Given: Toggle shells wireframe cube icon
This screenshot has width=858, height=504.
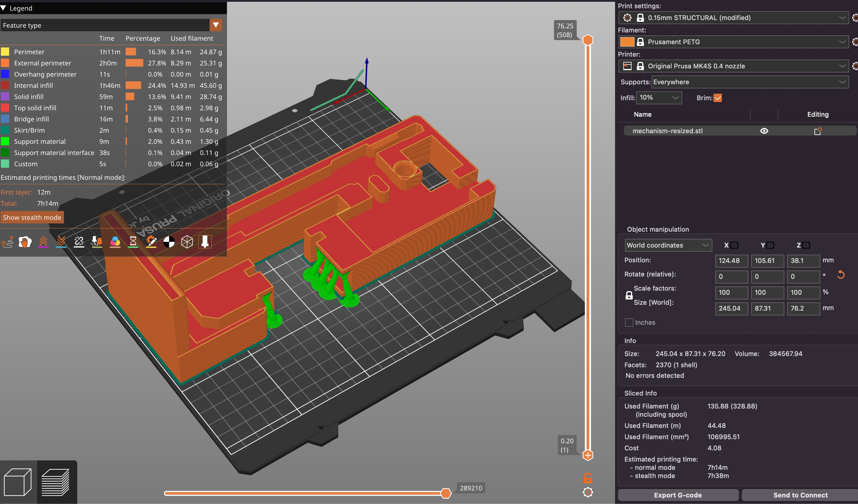Looking at the screenshot, I should (x=187, y=242).
